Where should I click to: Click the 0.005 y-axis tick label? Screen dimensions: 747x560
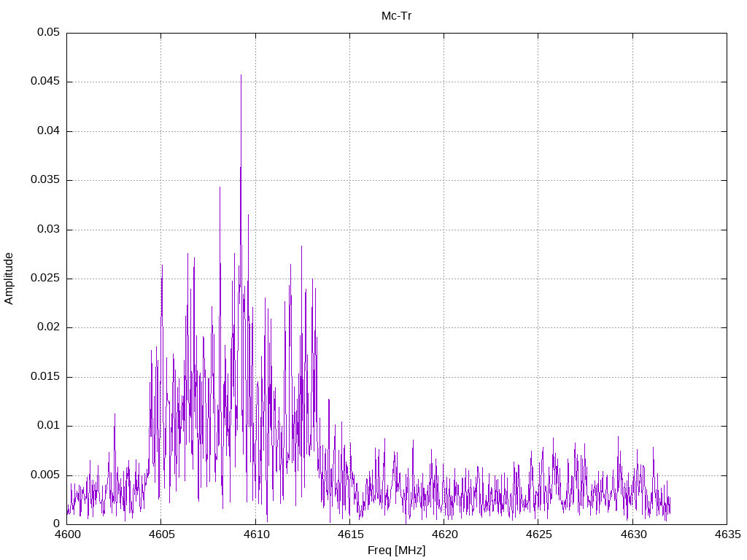45,475
